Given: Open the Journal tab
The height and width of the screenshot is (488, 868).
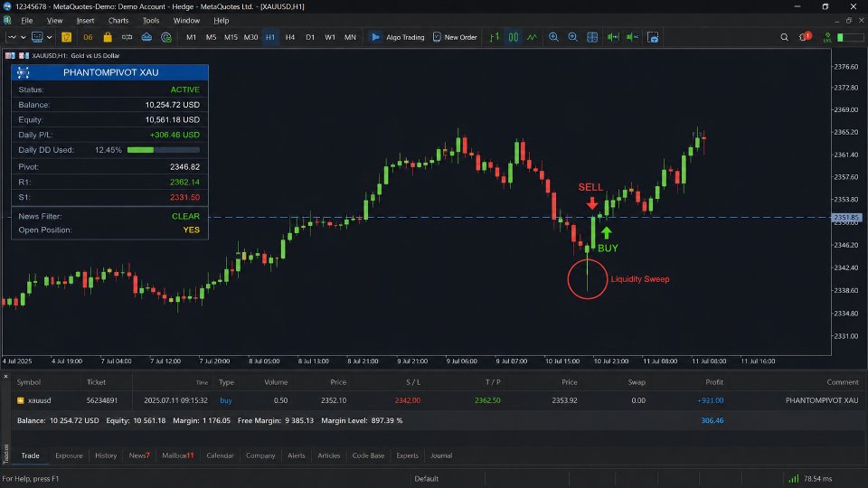Looking at the screenshot, I should [441, 455].
